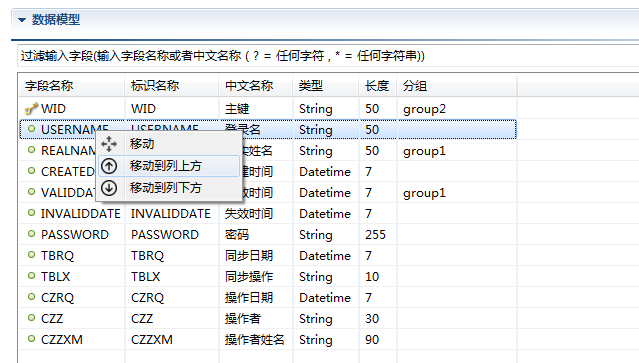Select the CZZ field name cell
The image size is (639, 363).
pos(72,319)
